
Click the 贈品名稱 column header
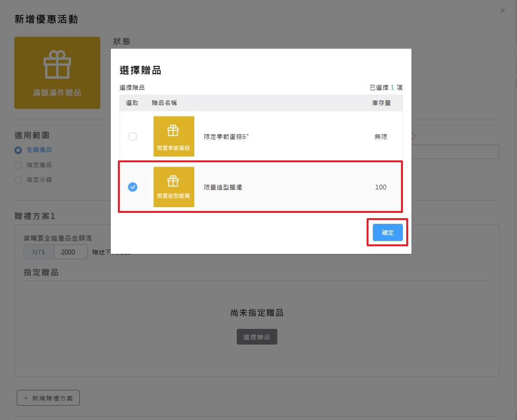coord(164,103)
